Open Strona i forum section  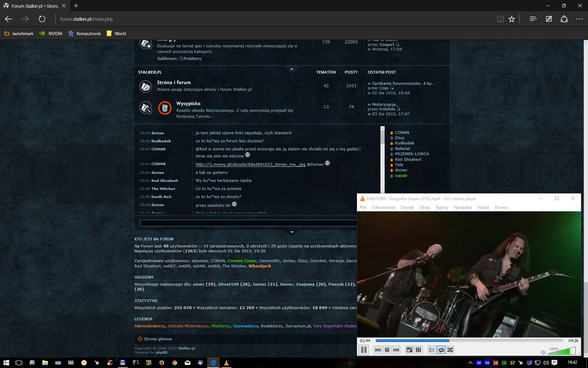point(174,82)
